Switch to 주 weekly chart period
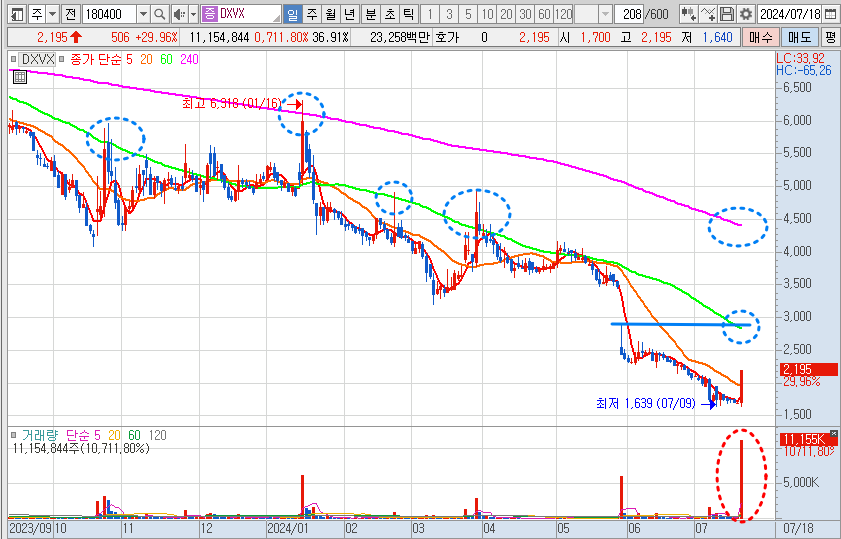The width and height of the screenshot is (841, 539). coord(312,14)
